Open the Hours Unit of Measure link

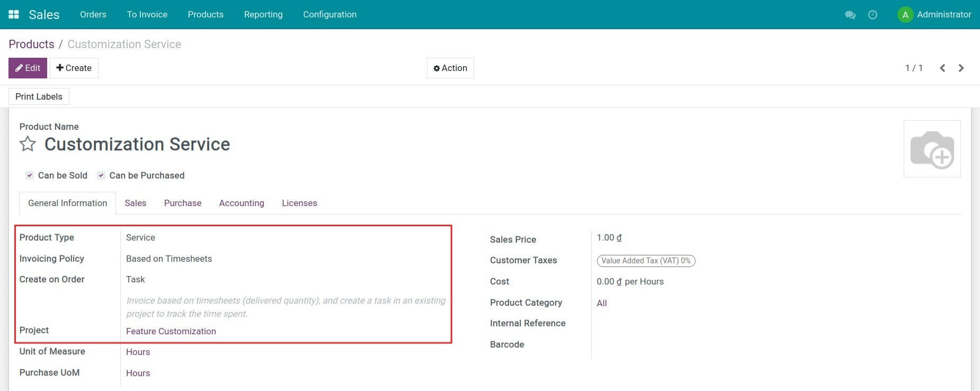(x=138, y=352)
